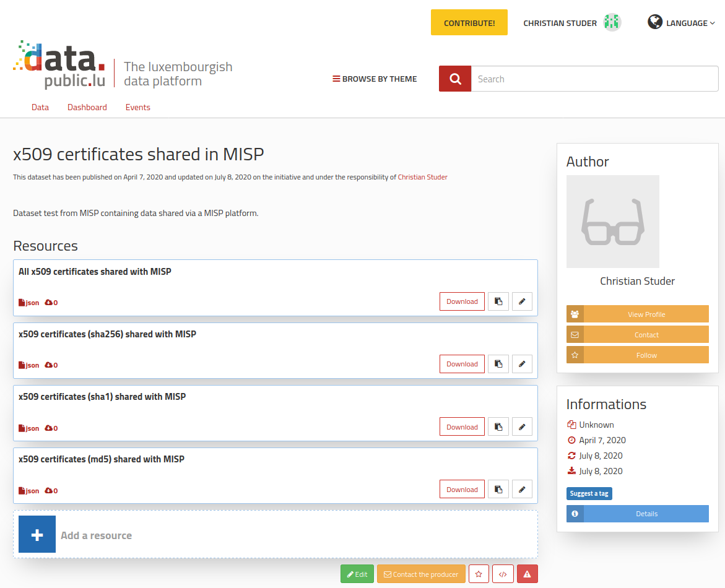The image size is (725, 588).
Task: Click the blue plus Add a resource icon
Action: tap(37, 534)
